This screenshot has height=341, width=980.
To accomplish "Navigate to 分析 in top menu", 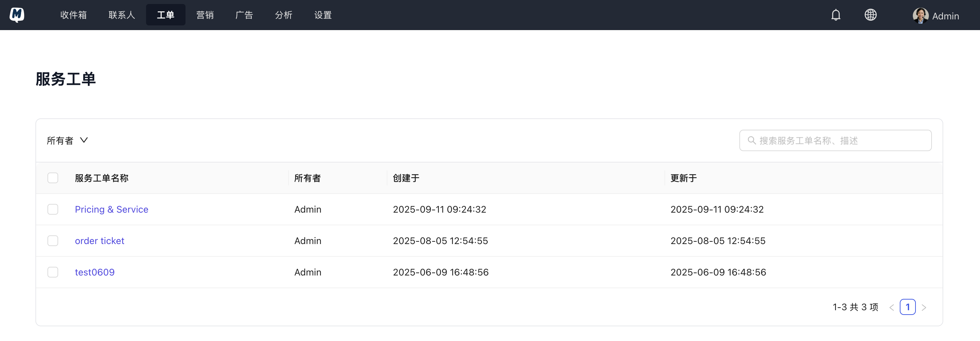I will [x=283, y=15].
